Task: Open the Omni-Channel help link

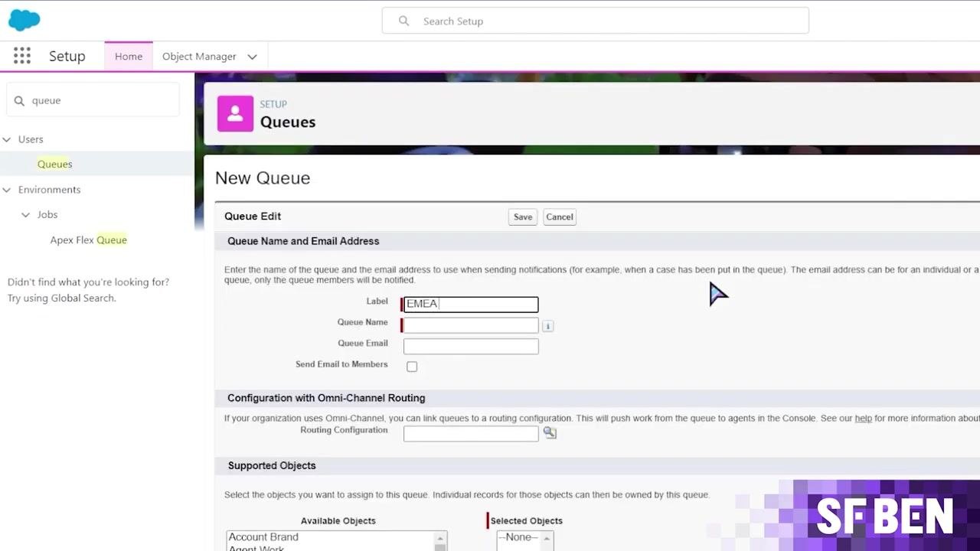Action: point(864,418)
